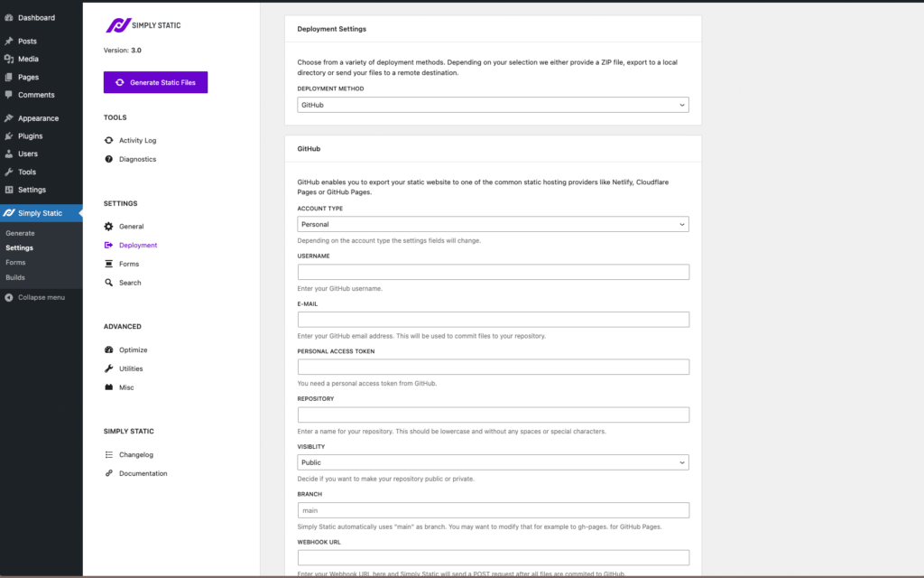Image resolution: width=924 pixels, height=578 pixels.
Task: Click the Pages menu label
Action: pyautogui.click(x=28, y=78)
